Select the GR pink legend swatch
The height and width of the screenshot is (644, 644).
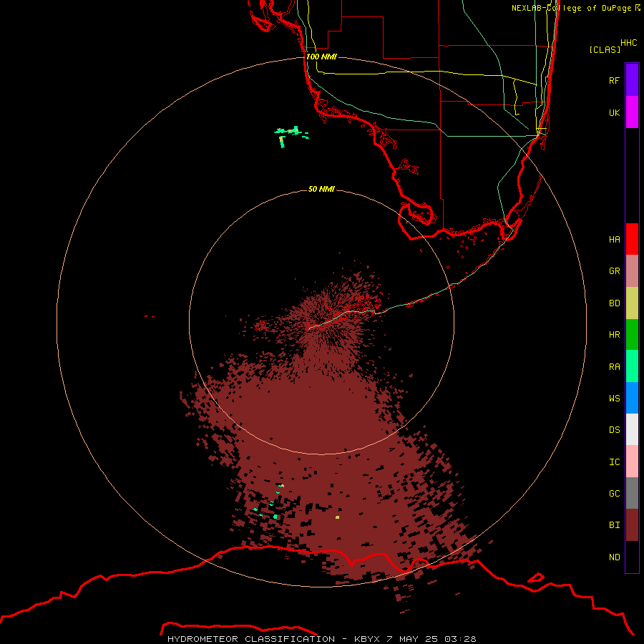632,271
